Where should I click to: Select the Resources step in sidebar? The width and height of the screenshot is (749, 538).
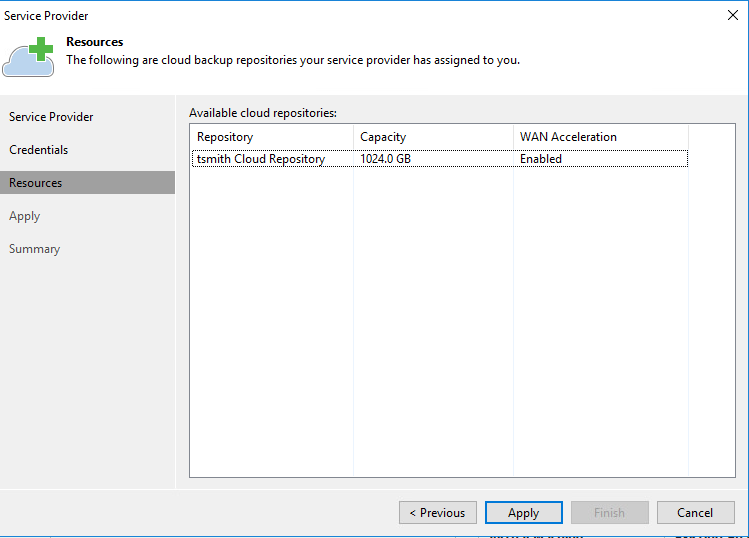(x=36, y=183)
